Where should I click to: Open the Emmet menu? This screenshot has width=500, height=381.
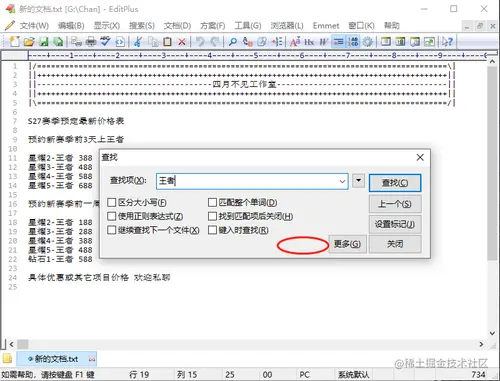[x=326, y=26]
